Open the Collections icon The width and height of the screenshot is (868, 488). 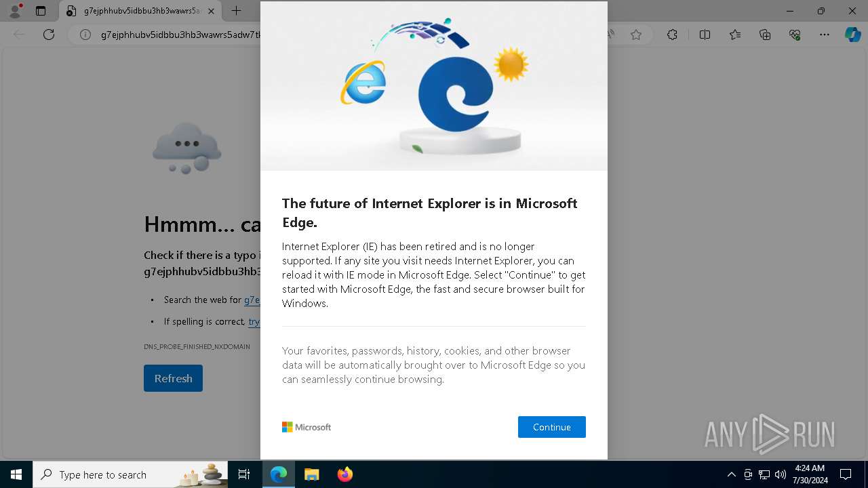[765, 35]
